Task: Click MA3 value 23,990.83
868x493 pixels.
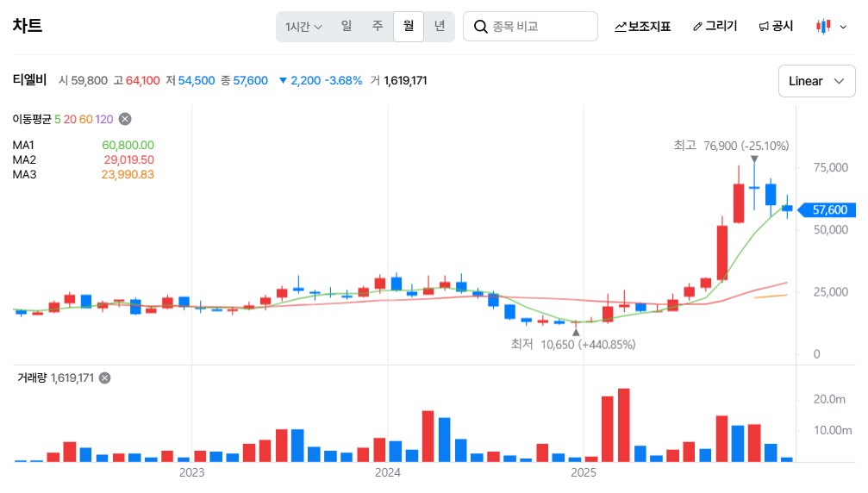Action: coord(128,174)
